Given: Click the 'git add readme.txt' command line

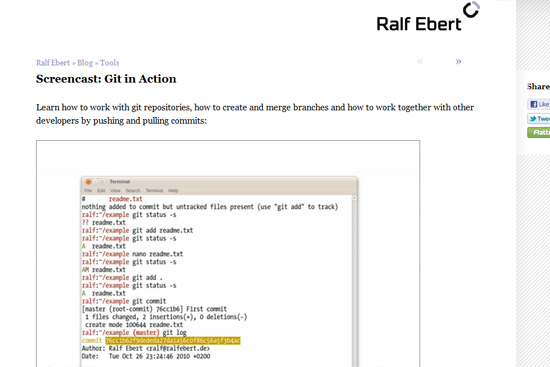Looking at the screenshot, I should (x=137, y=231).
